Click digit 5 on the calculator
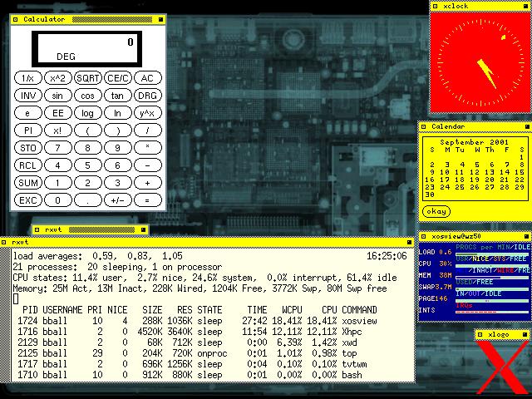Screen dimensions: 532x399 (88, 165)
